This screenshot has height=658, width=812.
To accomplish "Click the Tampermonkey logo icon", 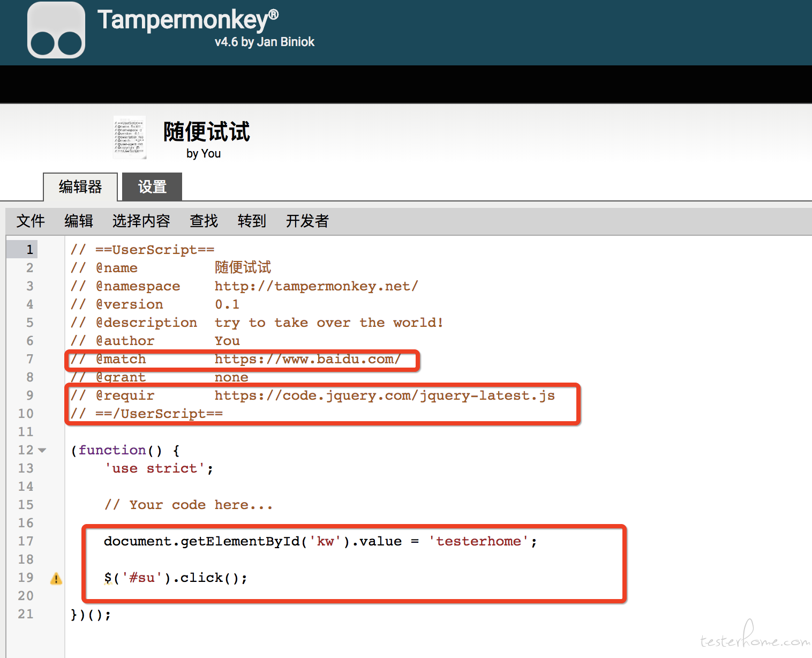I will (56, 30).
